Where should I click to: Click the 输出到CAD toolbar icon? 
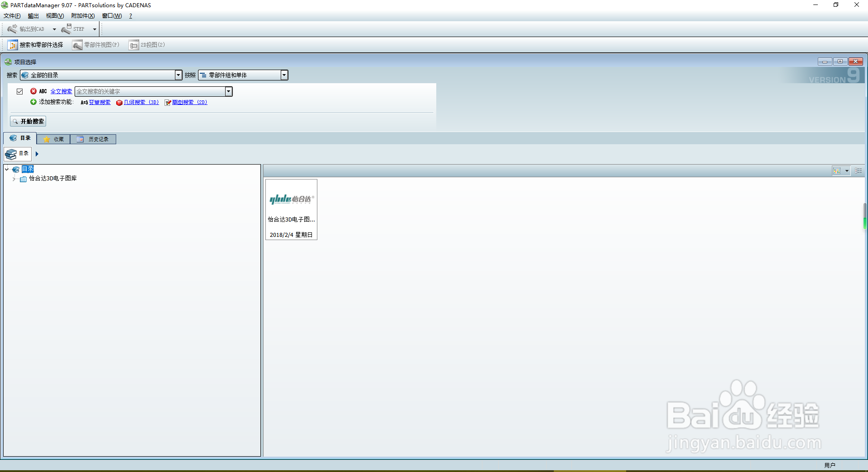(x=12, y=28)
